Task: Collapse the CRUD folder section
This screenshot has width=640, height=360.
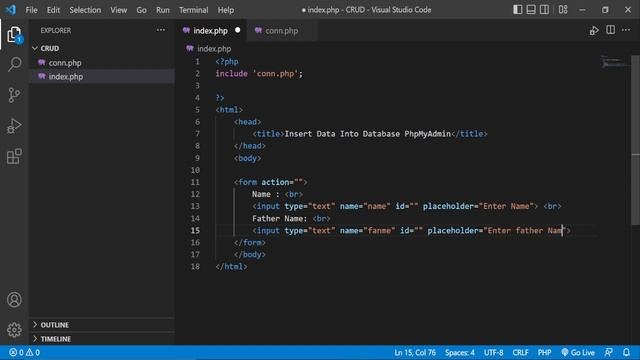Action: point(101,48)
